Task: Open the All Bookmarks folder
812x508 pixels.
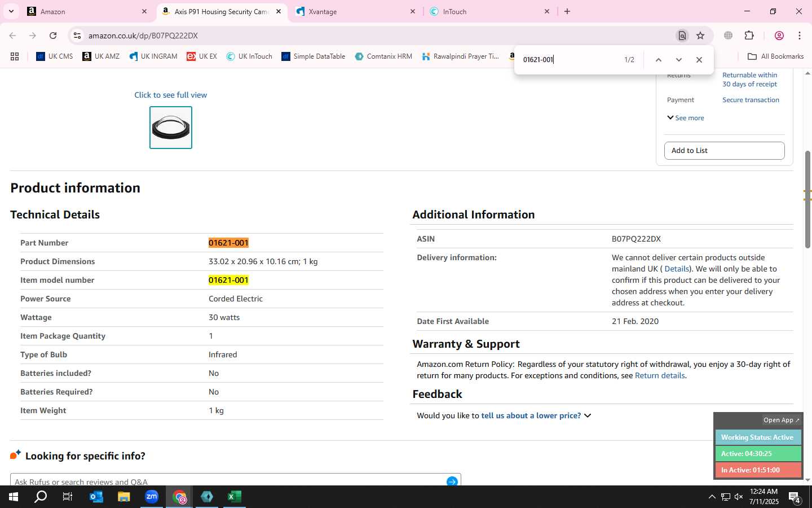Action: (x=775, y=56)
